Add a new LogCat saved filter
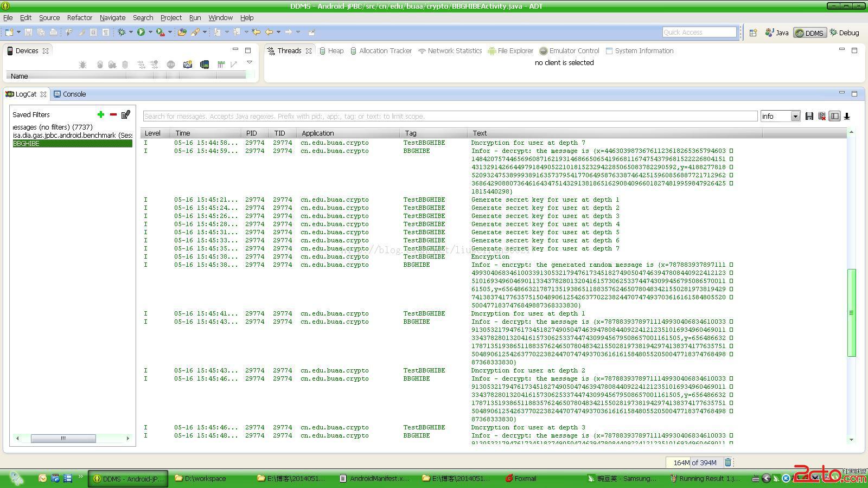The width and height of the screenshot is (868, 488). coord(100,114)
